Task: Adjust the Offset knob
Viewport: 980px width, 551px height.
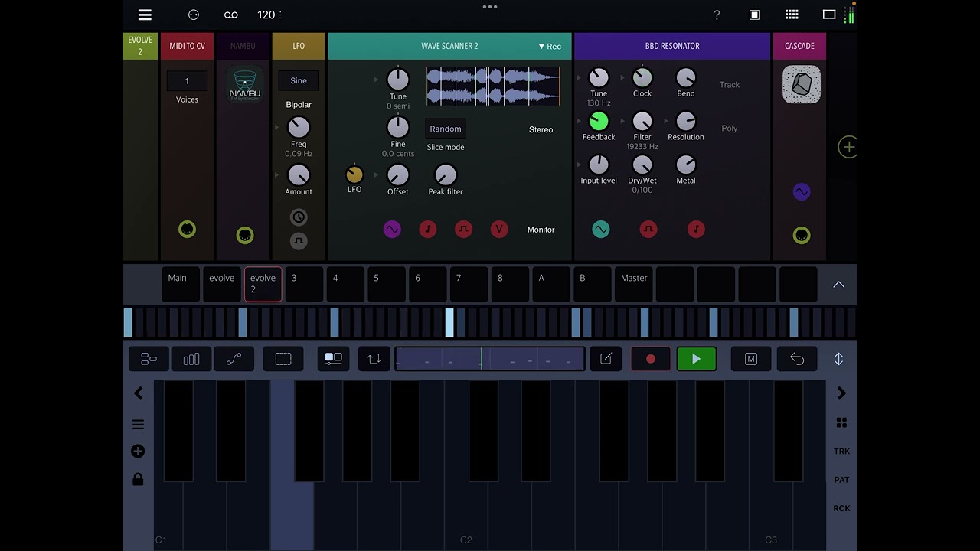Action: (x=398, y=175)
